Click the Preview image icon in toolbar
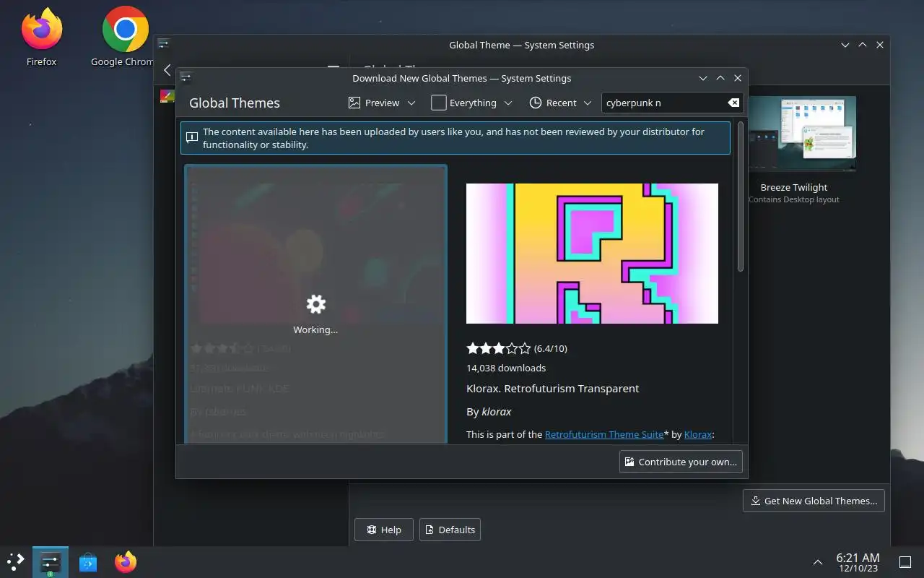The height and width of the screenshot is (578, 924). 354,103
